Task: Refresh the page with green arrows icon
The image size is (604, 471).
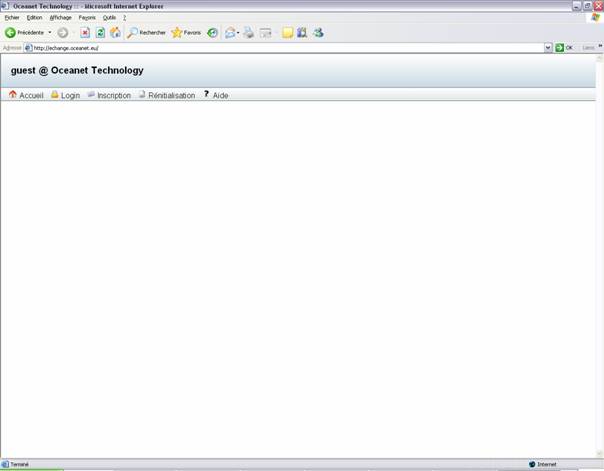Action: click(x=100, y=33)
